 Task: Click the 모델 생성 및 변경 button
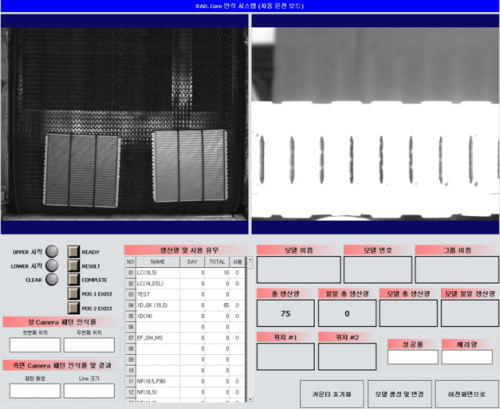click(399, 394)
